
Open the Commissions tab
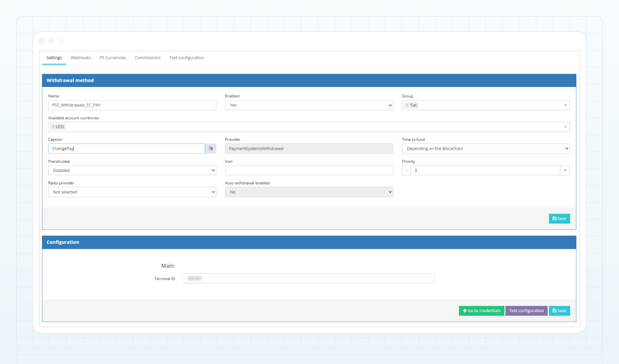tap(147, 58)
